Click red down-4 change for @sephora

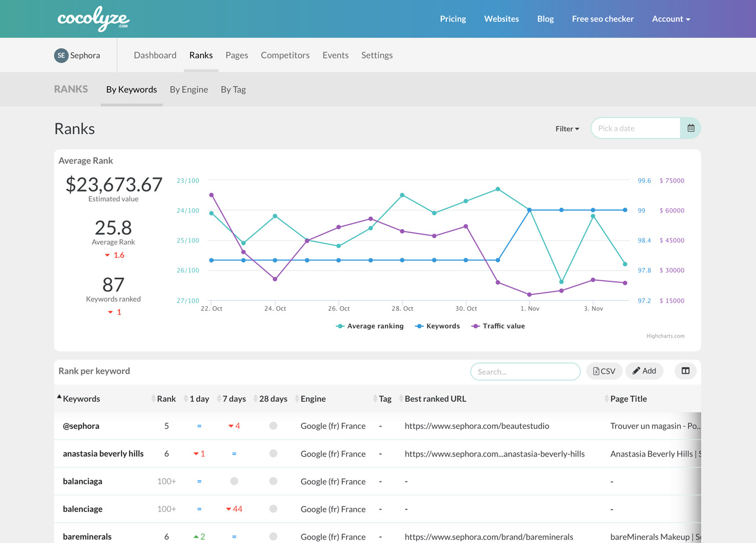pyautogui.click(x=234, y=426)
